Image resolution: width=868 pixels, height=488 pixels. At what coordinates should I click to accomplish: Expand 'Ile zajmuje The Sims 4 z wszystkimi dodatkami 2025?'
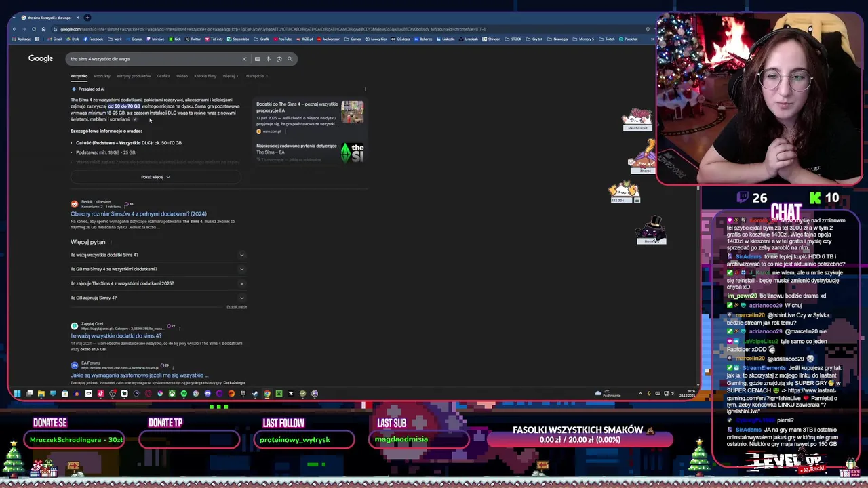pyautogui.click(x=158, y=283)
